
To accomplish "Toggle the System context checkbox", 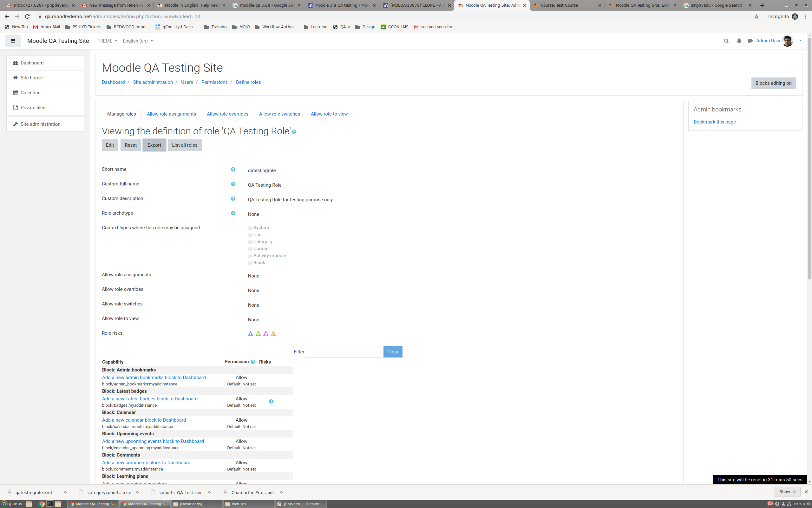I will pyautogui.click(x=250, y=228).
